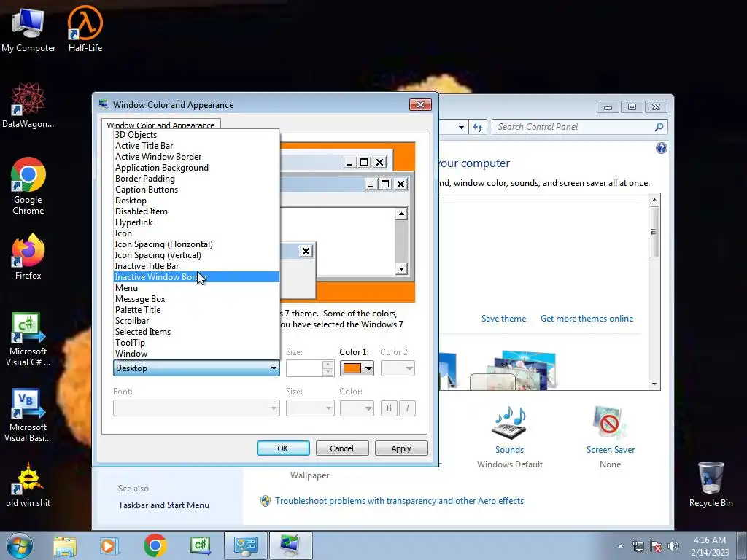Select Icon Spacing (Vertical) entry
747x560 pixels.
[196, 255]
